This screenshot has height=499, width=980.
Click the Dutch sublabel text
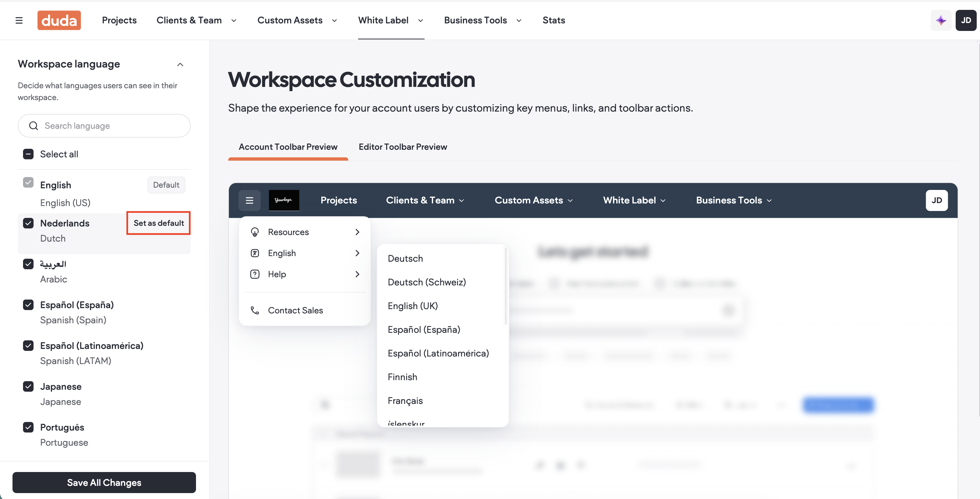53,238
